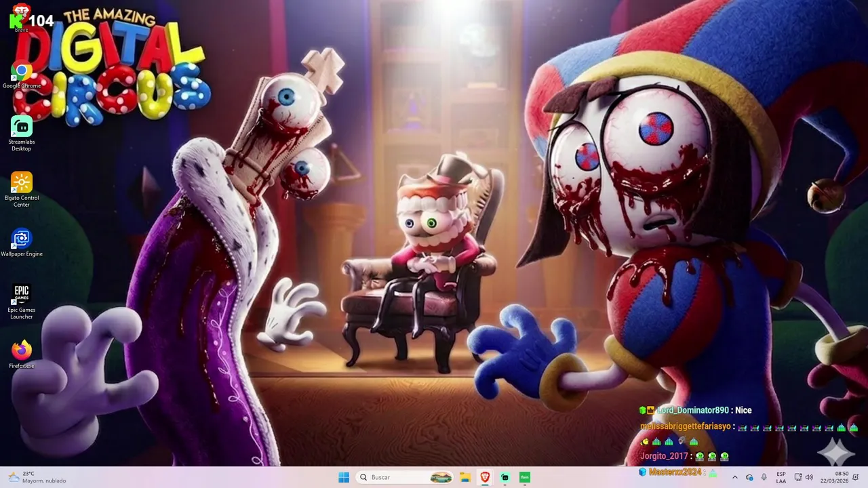Click melissabriggettefariasyo chat username
Screen dimensions: 868x488
(x=686, y=426)
